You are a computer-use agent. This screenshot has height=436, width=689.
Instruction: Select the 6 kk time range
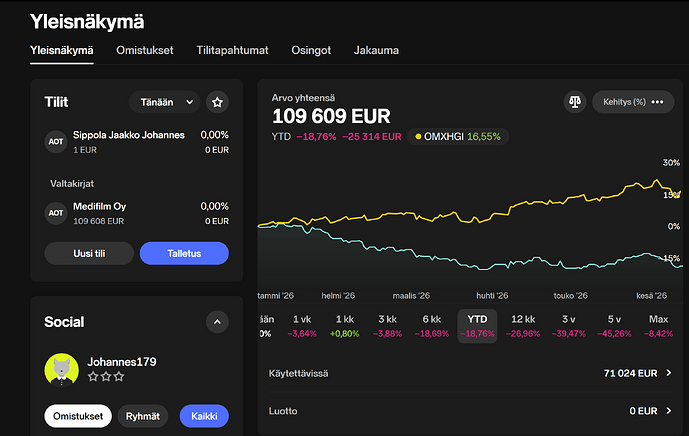tap(432, 326)
